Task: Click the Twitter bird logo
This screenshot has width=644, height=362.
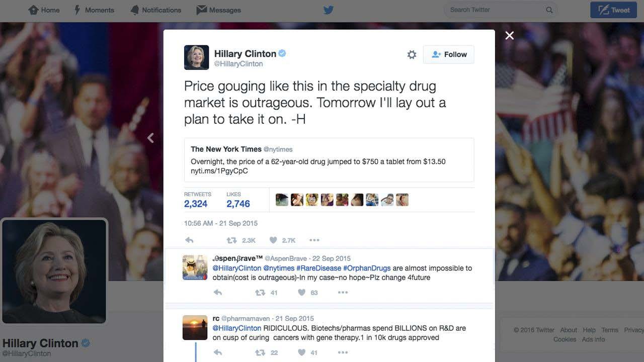Action: 329,10
